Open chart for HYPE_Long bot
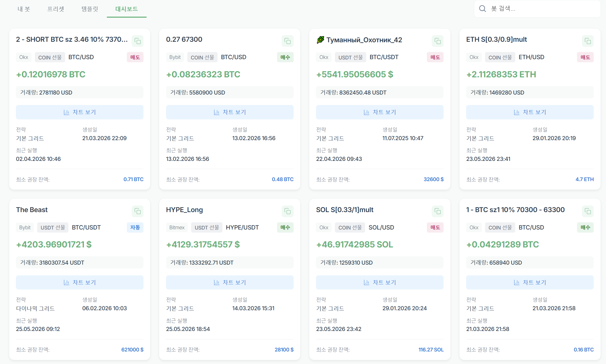 point(230,282)
